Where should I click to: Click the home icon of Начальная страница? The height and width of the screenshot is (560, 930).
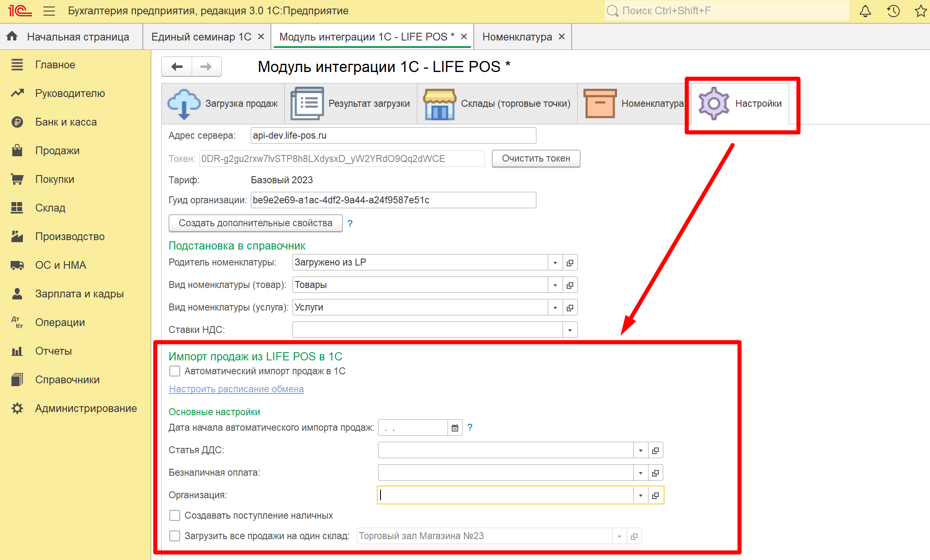tap(12, 36)
